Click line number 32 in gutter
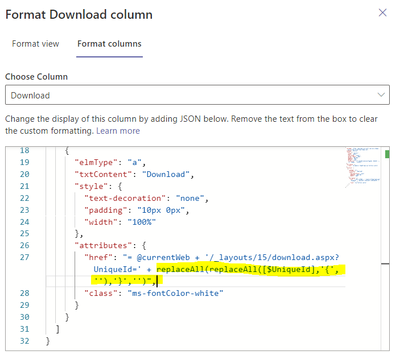This screenshot has width=400, height=363. click(25, 341)
